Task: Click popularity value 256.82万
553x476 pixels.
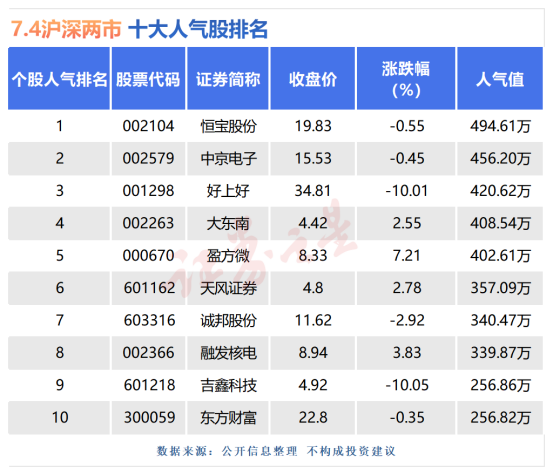Action: pos(500,417)
